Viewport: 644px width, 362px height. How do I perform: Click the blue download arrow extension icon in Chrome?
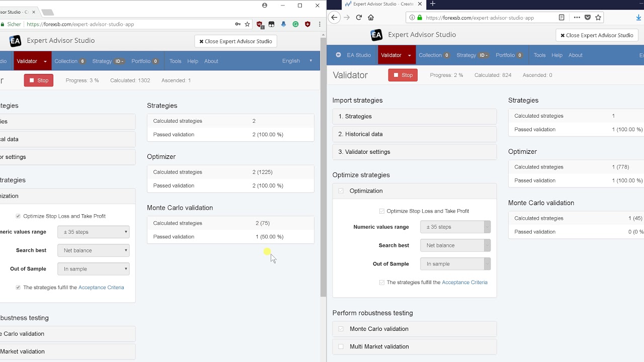click(283, 24)
